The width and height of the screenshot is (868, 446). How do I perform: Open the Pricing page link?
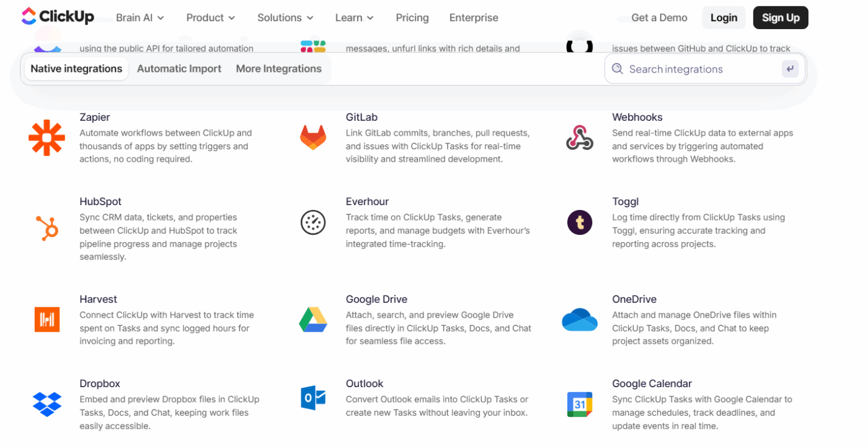[x=412, y=18]
